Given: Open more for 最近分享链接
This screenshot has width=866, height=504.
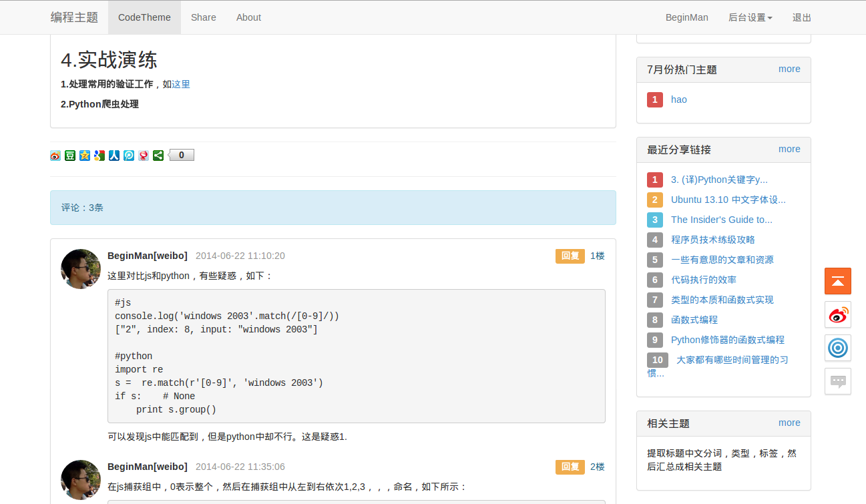Looking at the screenshot, I should [789, 149].
